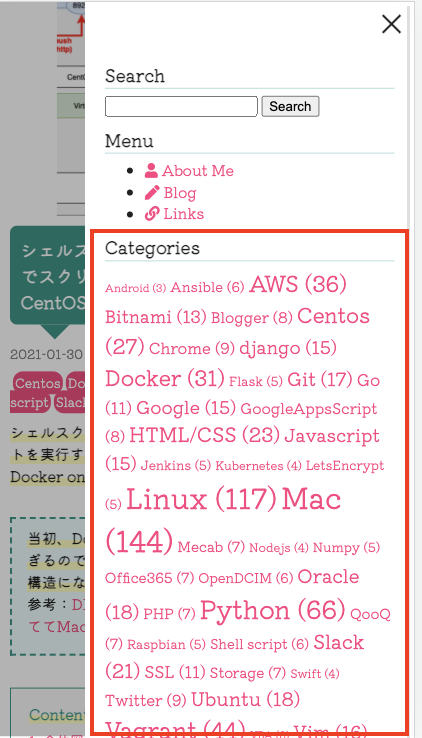422x738 pixels.
Task: Open the Chrome (9) category
Action: pyautogui.click(x=191, y=348)
